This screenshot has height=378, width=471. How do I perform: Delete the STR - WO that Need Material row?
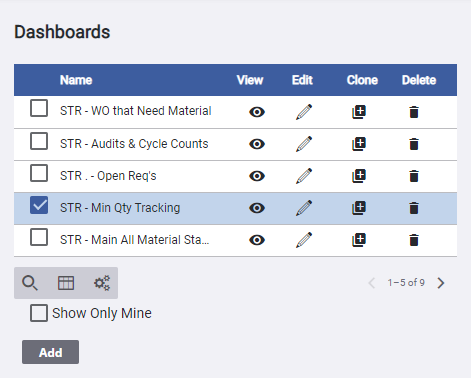coord(414,112)
